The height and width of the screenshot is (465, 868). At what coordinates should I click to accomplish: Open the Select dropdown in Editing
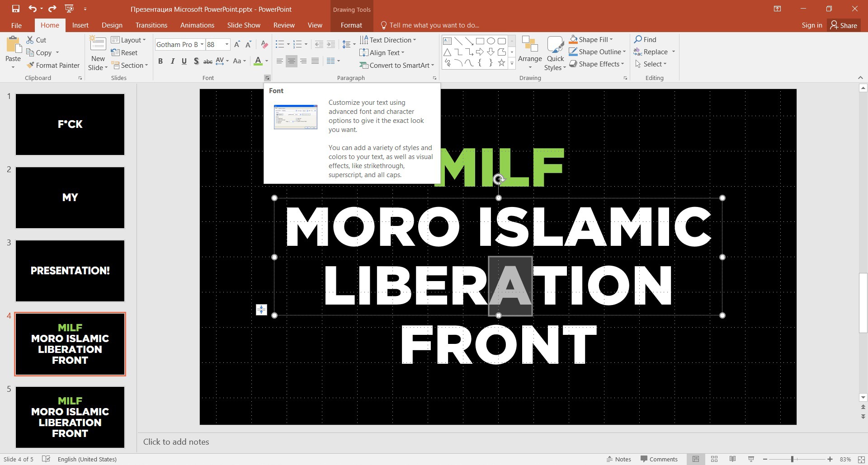tap(651, 64)
